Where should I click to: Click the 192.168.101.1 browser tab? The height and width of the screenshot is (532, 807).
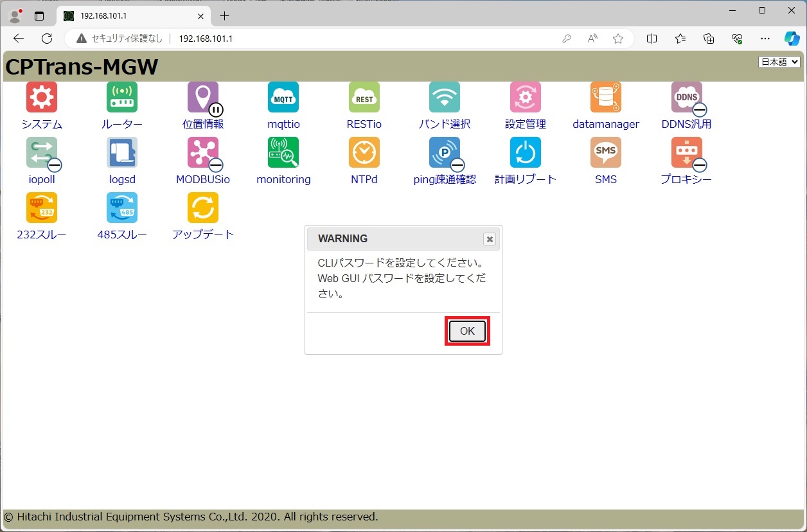click(129, 16)
